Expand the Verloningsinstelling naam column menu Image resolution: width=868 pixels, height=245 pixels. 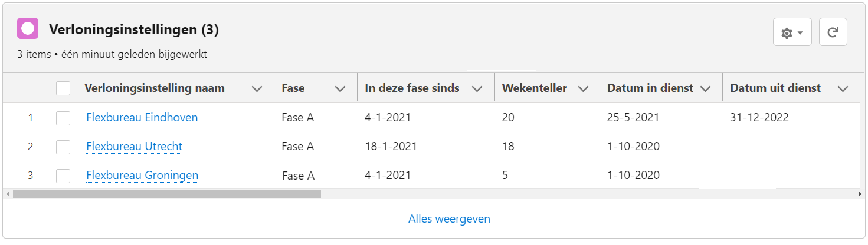tap(257, 89)
